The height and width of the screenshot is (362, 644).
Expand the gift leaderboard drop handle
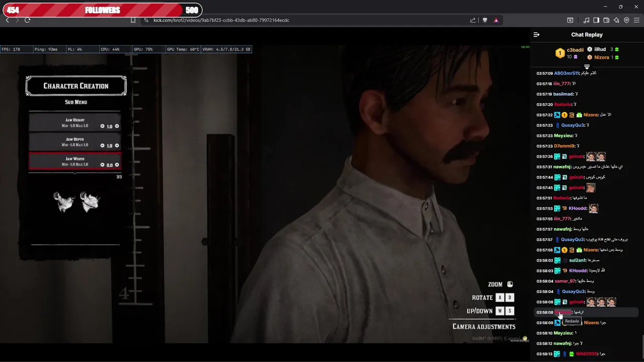[587, 66]
